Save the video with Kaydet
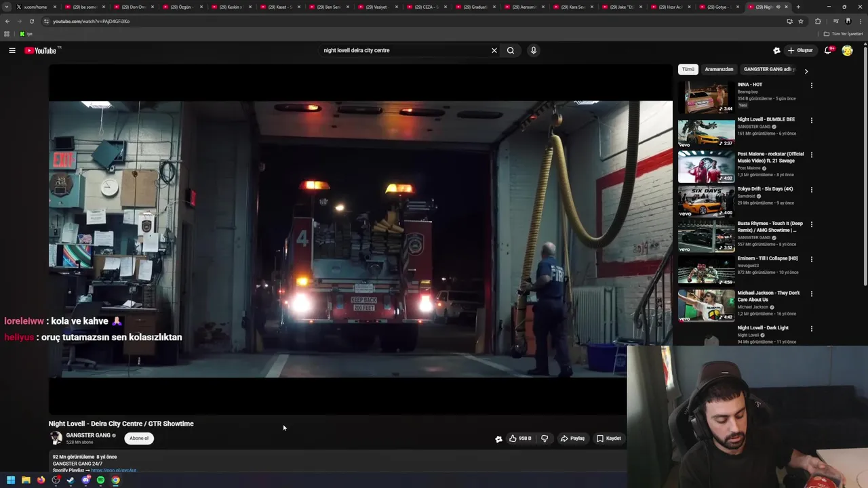This screenshot has width=868, height=488. [x=609, y=439]
